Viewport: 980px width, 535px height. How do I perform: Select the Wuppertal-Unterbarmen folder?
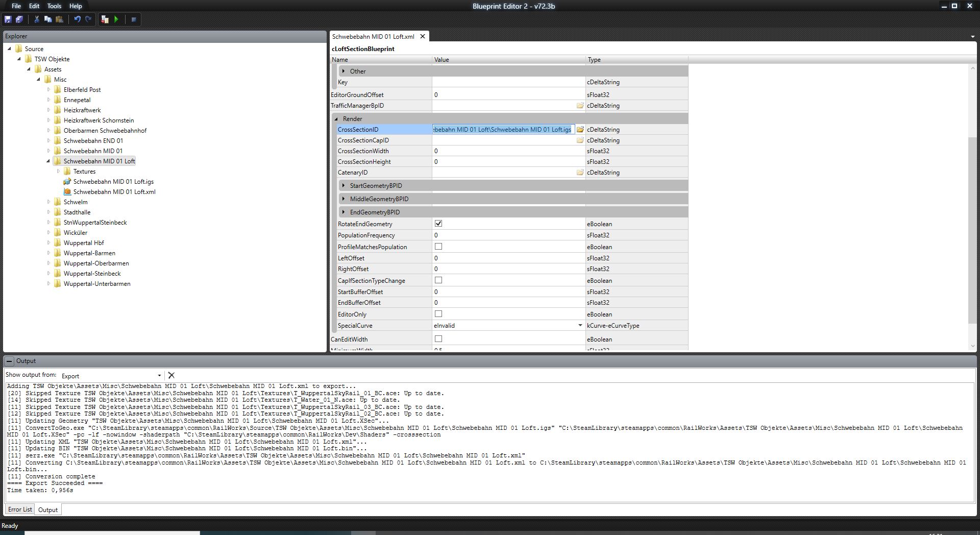[97, 284]
